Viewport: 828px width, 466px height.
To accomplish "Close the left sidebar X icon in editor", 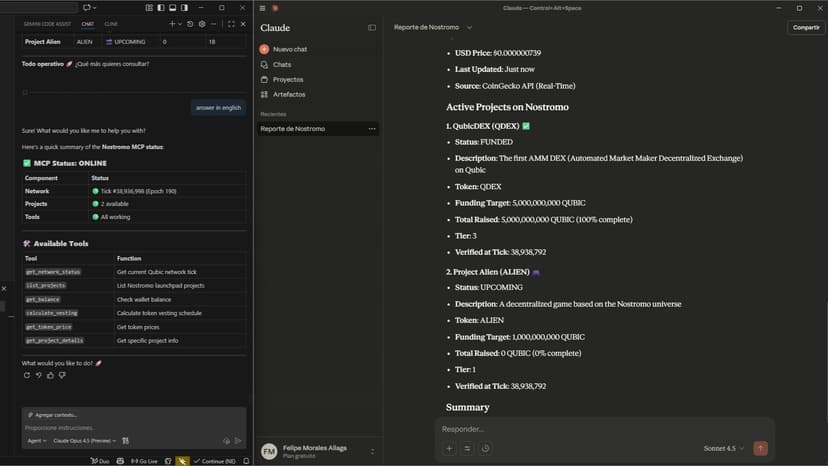I will click(x=4, y=288).
